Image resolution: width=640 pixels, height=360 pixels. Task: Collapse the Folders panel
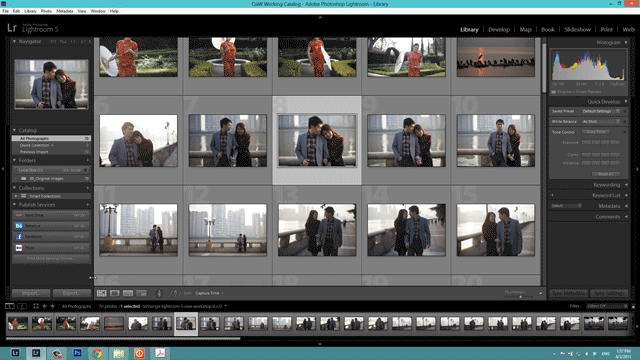[x=14, y=160]
